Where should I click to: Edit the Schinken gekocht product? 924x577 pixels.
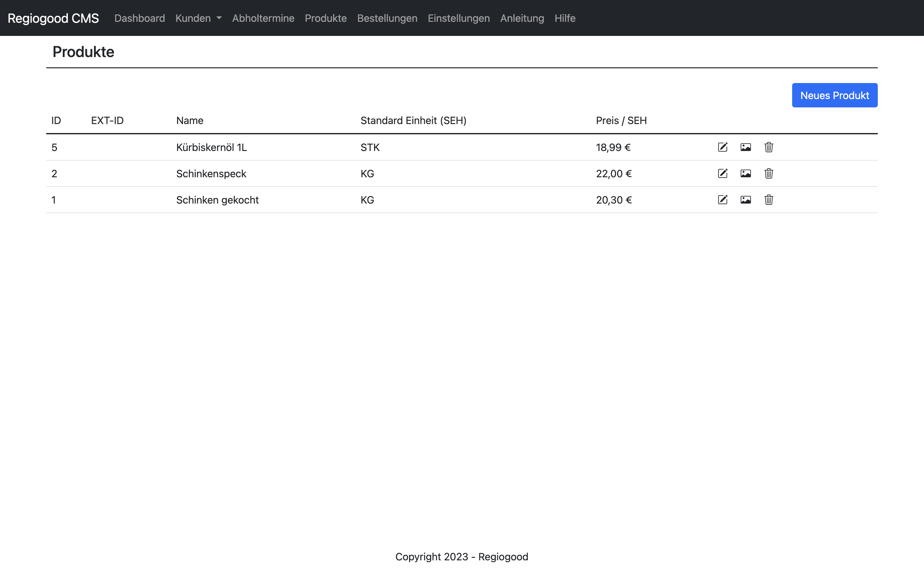[723, 200]
